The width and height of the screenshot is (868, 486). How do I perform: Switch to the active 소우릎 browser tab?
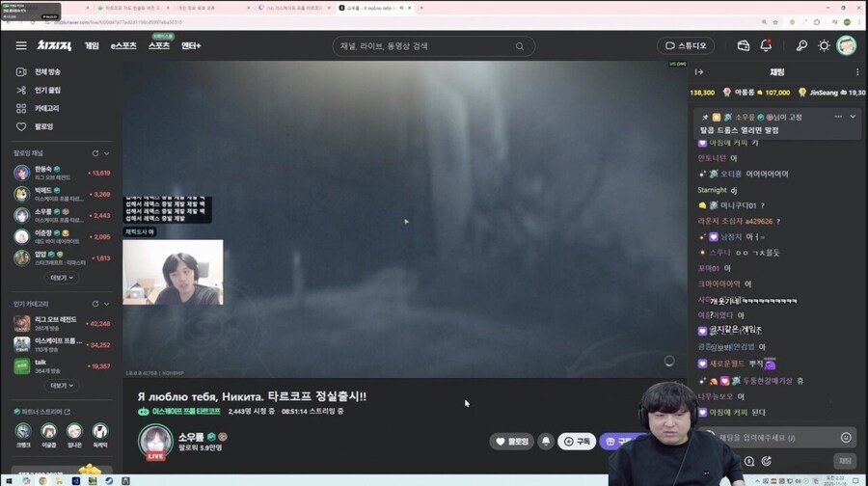click(x=375, y=8)
